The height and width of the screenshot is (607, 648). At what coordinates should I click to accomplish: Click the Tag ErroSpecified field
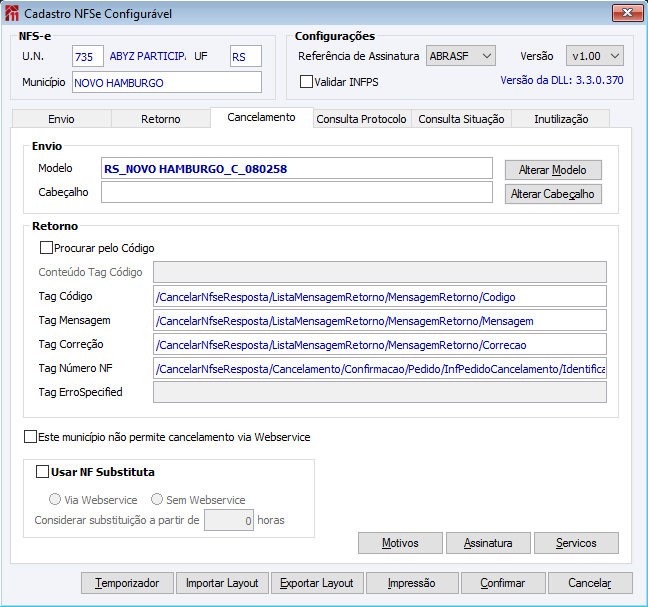pyautogui.click(x=380, y=392)
